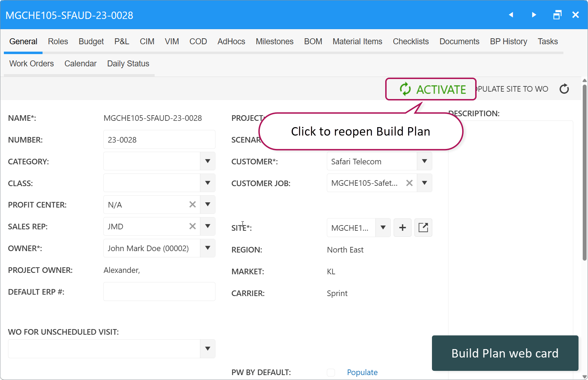The width and height of the screenshot is (588, 380).
Task: Open the CIM tab
Action: (x=147, y=41)
